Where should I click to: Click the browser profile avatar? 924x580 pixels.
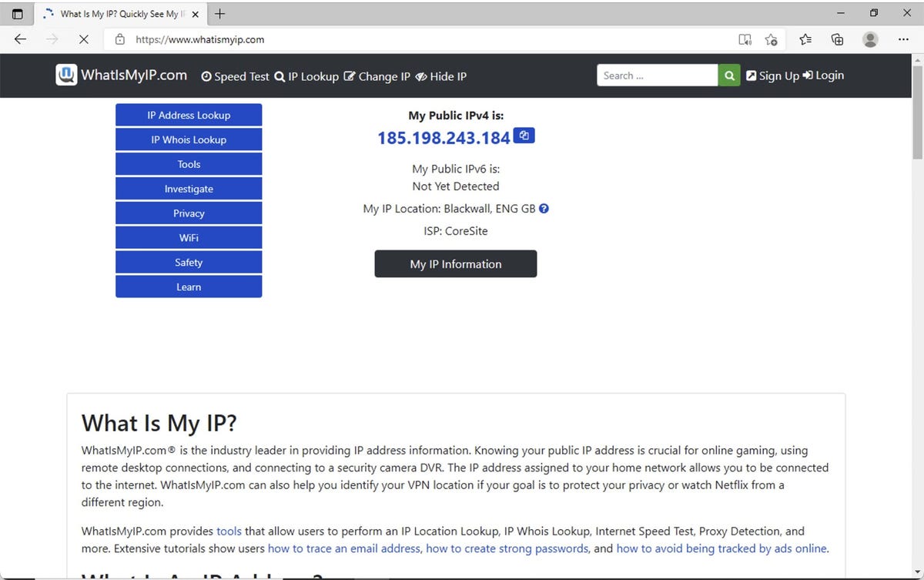870,39
